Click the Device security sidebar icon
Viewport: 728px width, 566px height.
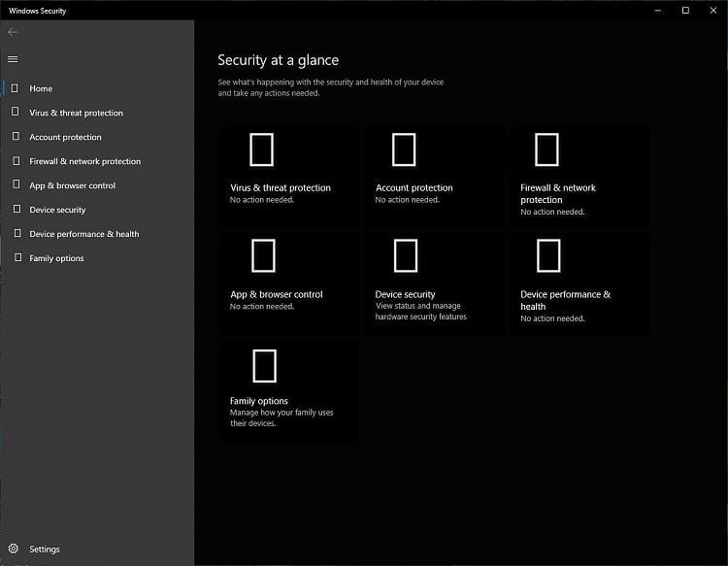[x=17, y=209]
